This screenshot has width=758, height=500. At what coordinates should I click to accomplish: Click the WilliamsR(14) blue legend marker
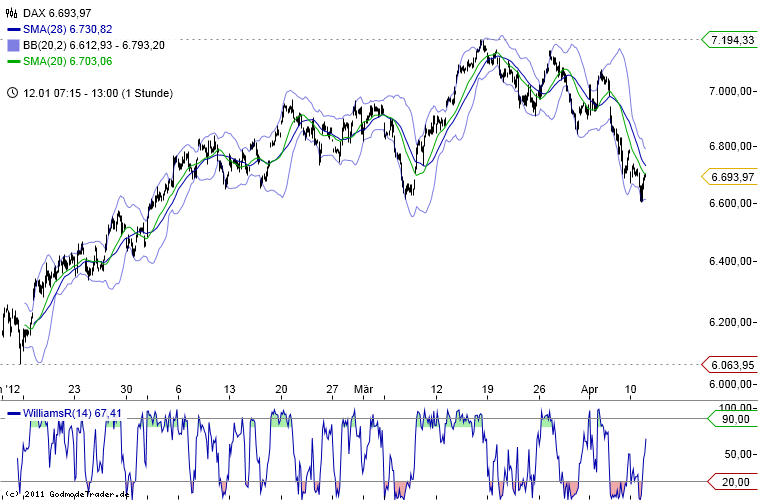[14, 414]
